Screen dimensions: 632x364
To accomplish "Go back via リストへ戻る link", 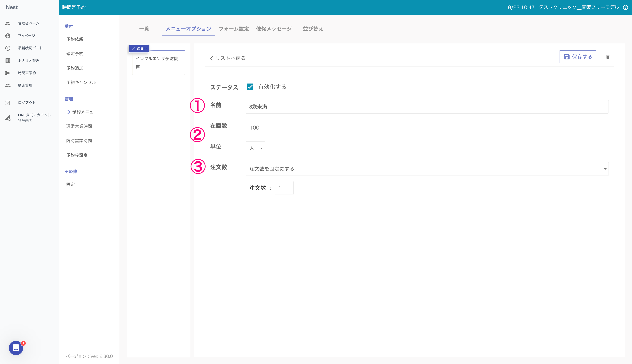I will point(227,58).
